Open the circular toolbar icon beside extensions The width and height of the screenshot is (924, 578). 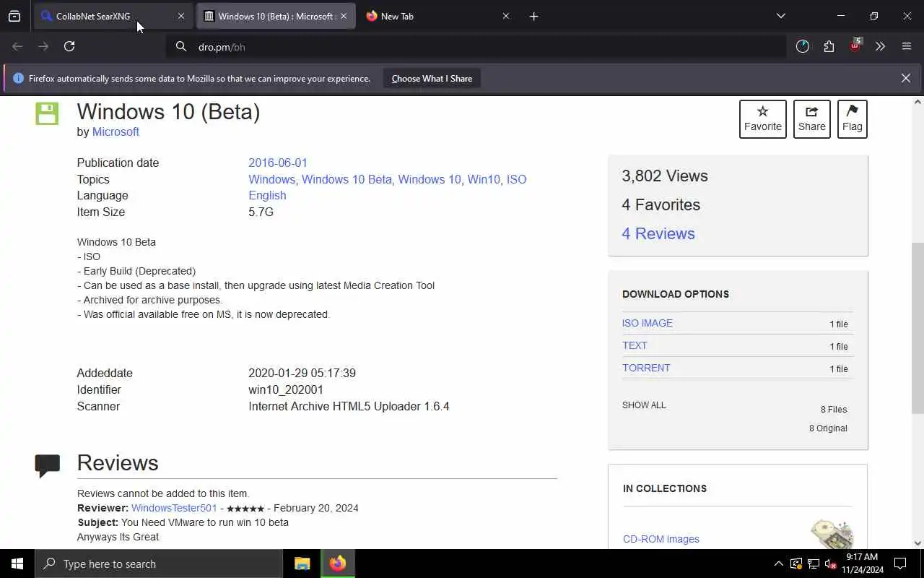[803, 46]
